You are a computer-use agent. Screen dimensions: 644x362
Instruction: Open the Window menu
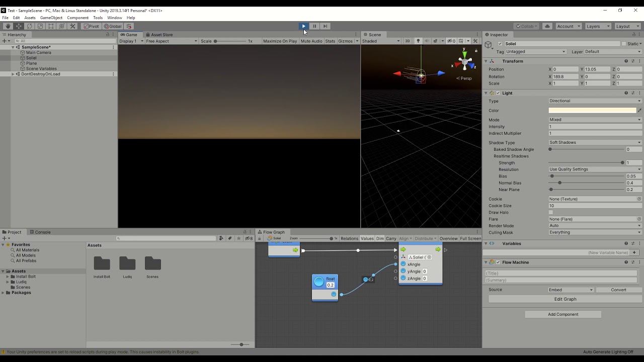tap(115, 18)
